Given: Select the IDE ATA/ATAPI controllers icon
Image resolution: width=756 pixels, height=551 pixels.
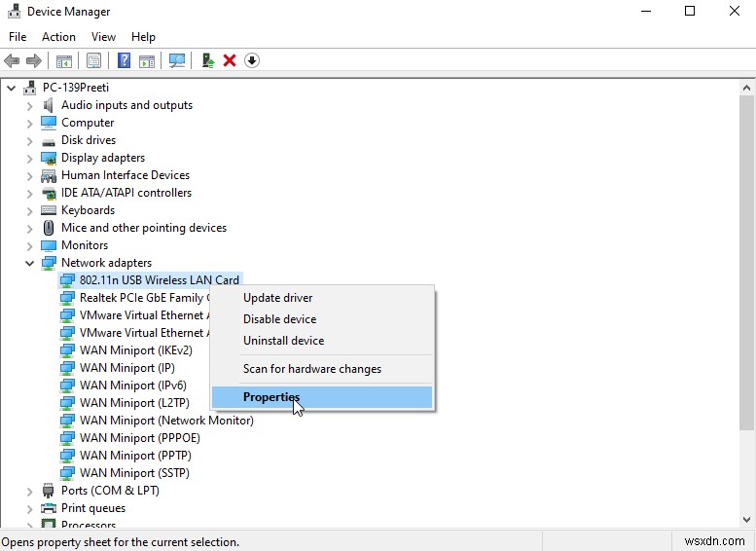Looking at the screenshot, I should pos(49,193).
